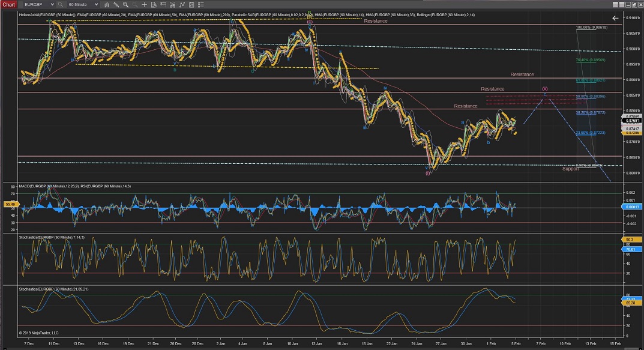Viewport: 644px width, 350px height.
Task: Click the 0.86000 price axis label
Action: [633, 173]
